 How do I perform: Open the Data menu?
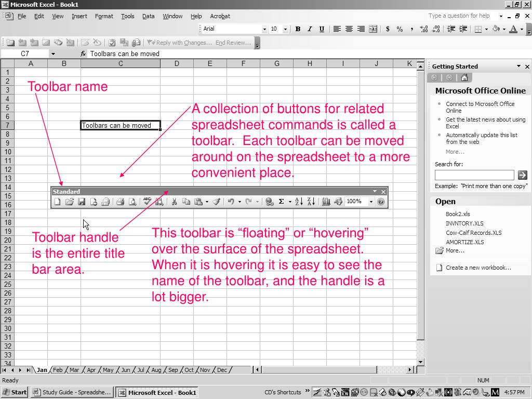(148, 16)
